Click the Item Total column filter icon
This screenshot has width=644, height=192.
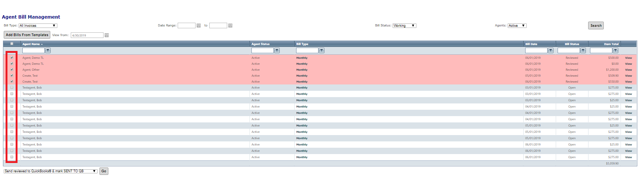pos(615,51)
